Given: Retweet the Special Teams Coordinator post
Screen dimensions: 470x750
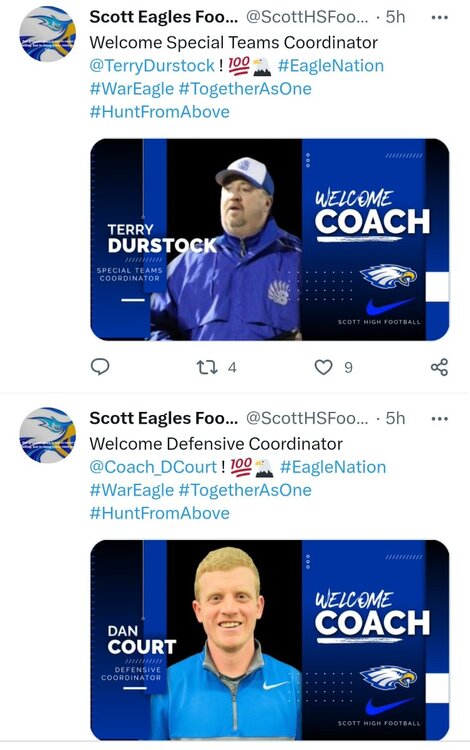Looking at the screenshot, I should tap(207, 367).
